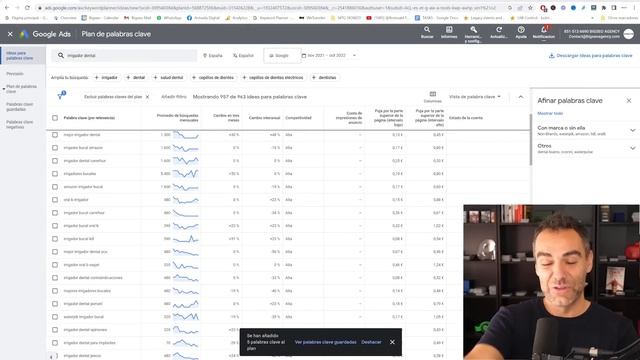640x360 pixels.
Task: Change the España location setting
Action: click(x=213, y=56)
